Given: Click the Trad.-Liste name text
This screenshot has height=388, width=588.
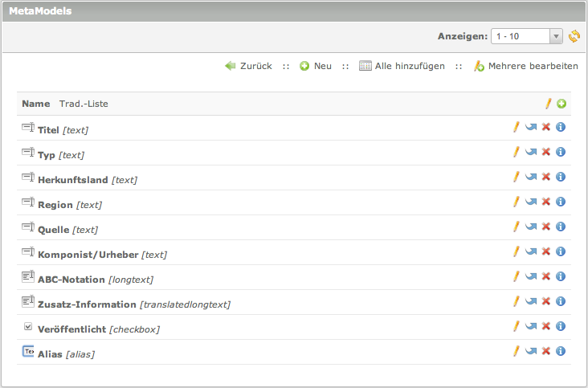Looking at the screenshot, I should (84, 104).
